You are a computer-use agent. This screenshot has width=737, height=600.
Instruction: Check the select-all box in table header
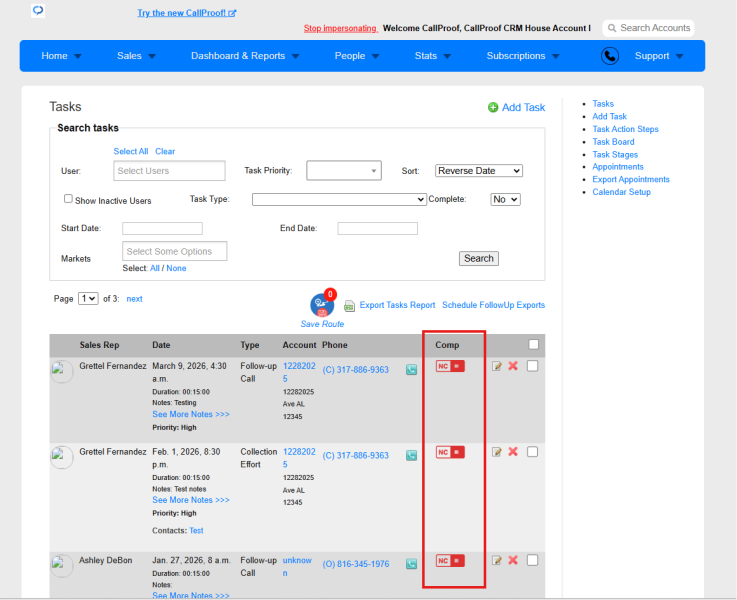[533, 344]
